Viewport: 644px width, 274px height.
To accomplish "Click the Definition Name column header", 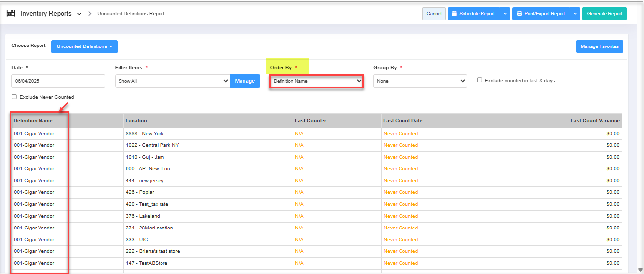I will (33, 121).
